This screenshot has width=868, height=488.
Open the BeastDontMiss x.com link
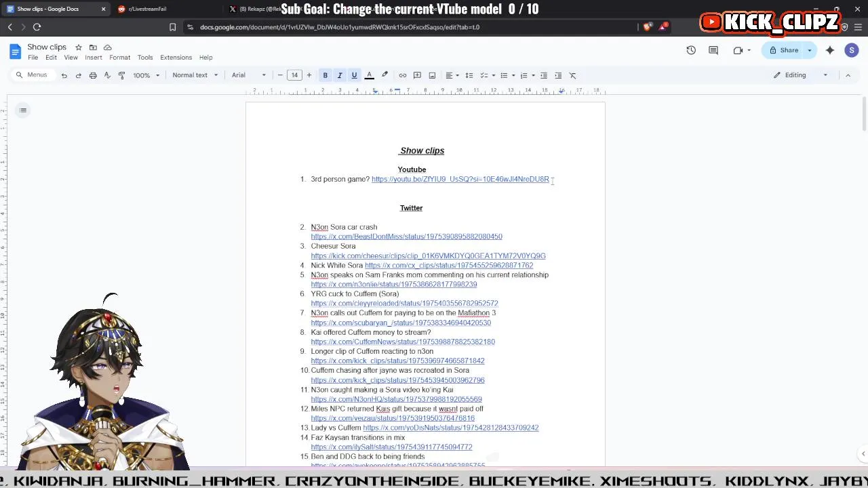pyautogui.click(x=406, y=237)
